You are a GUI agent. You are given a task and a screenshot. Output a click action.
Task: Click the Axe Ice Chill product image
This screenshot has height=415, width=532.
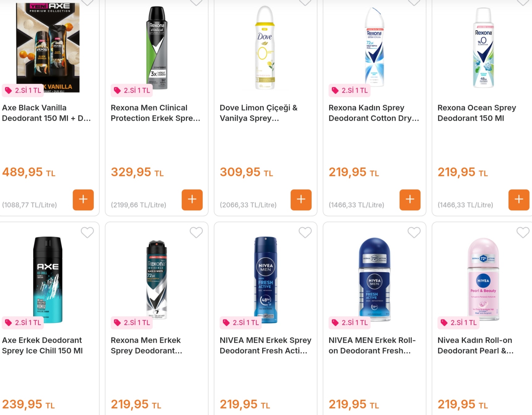(x=48, y=279)
